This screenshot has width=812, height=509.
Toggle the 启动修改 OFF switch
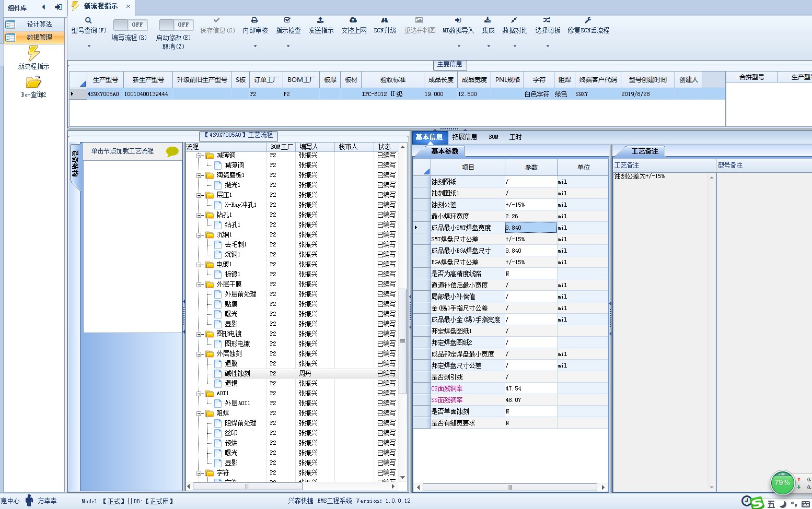click(x=176, y=25)
